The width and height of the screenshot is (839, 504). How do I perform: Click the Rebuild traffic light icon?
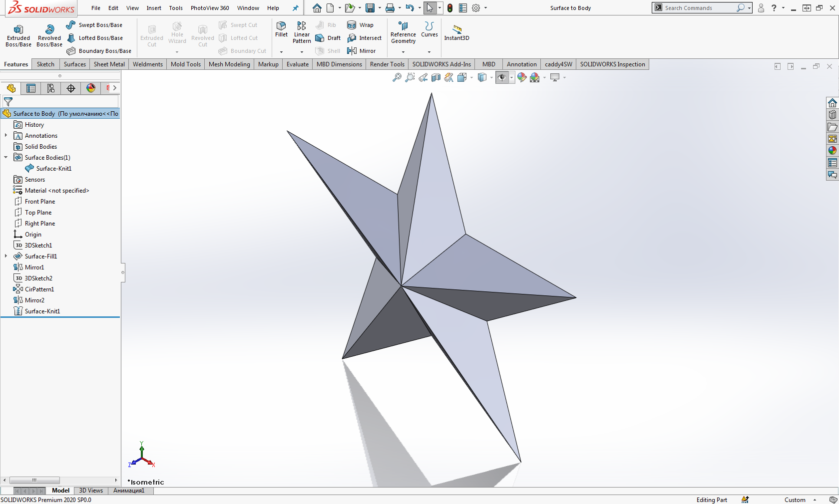450,8
